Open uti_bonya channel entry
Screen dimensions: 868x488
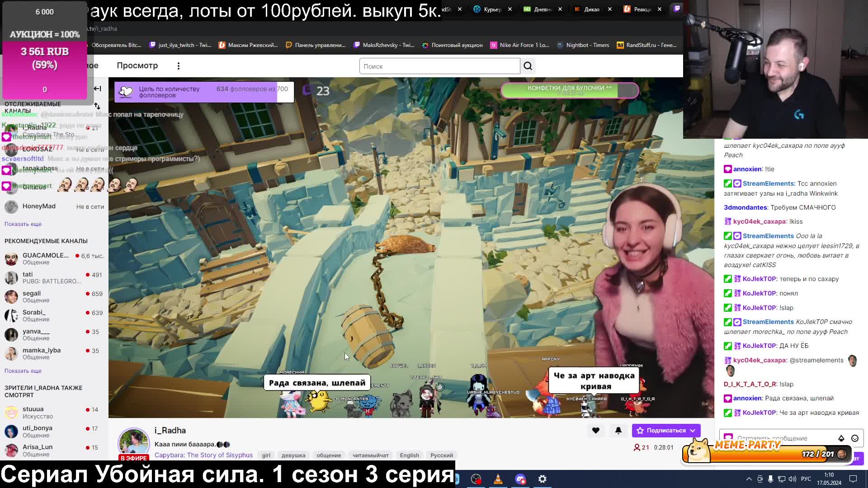(54, 432)
